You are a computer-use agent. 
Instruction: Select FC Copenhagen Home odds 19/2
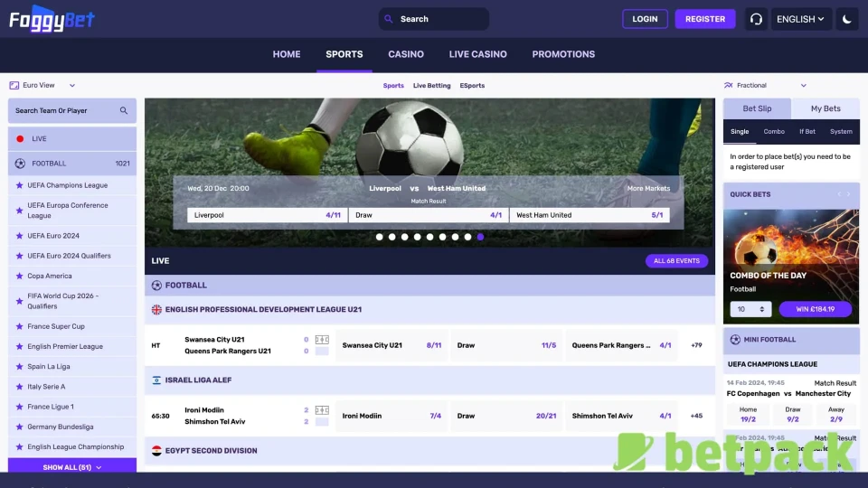(748, 415)
